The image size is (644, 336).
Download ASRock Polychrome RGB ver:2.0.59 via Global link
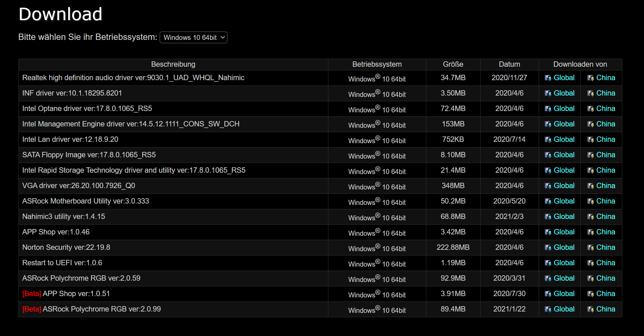(564, 278)
